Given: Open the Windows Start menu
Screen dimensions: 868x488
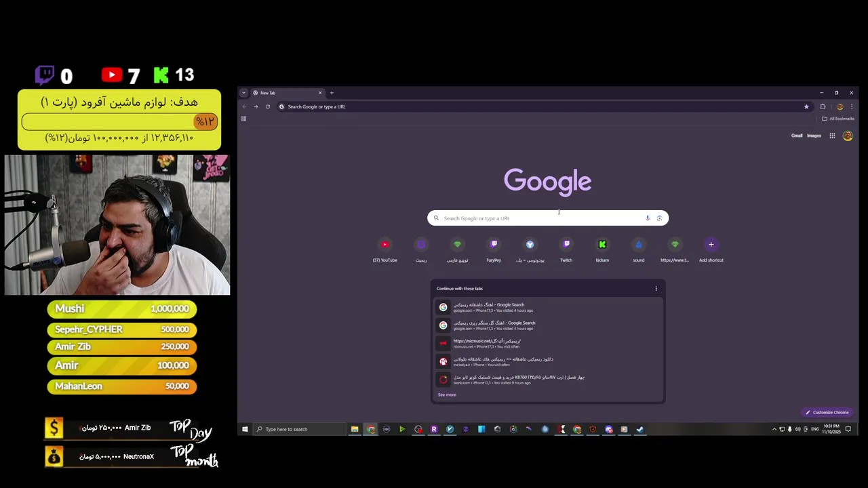Looking at the screenshot, I should pyautogui.click(x=245, y=429).
